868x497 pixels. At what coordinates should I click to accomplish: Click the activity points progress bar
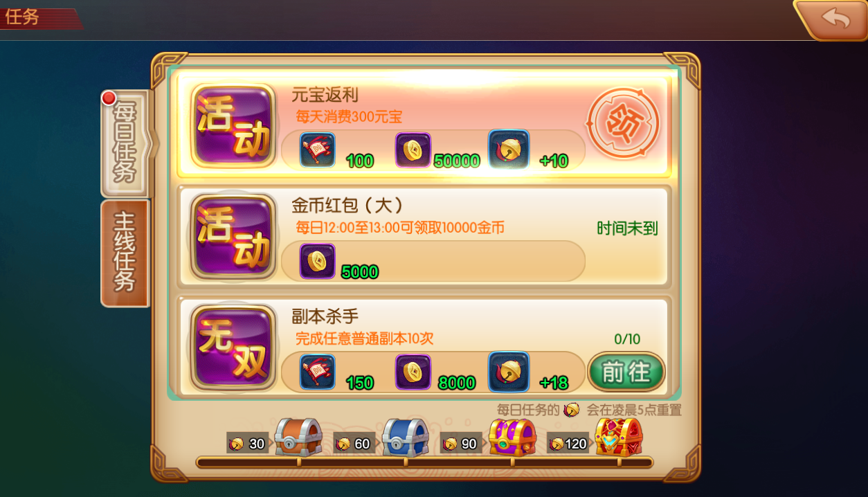point(424,462)
